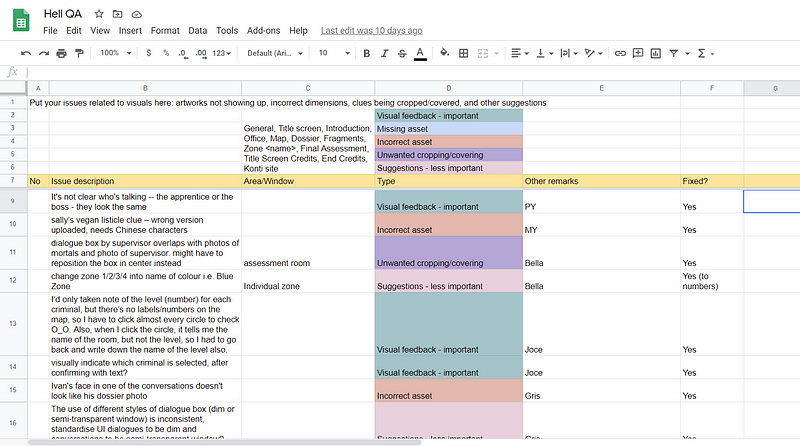This screenshot has width=800, height=446.
Task: Star the Hell QA document
Action: click(x=99, y=15)
